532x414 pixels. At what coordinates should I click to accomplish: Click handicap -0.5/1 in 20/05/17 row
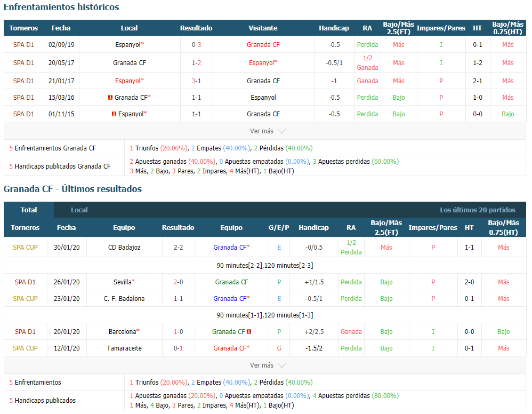[334, 63]
